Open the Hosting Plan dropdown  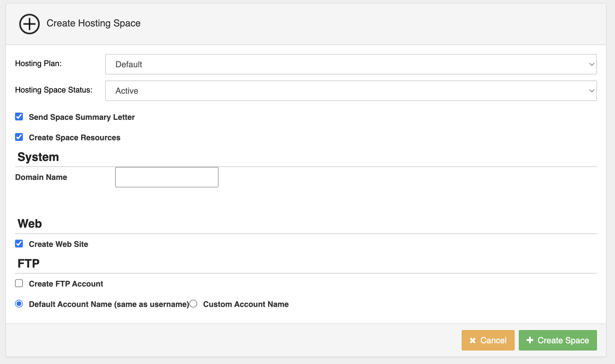[350, 64]
